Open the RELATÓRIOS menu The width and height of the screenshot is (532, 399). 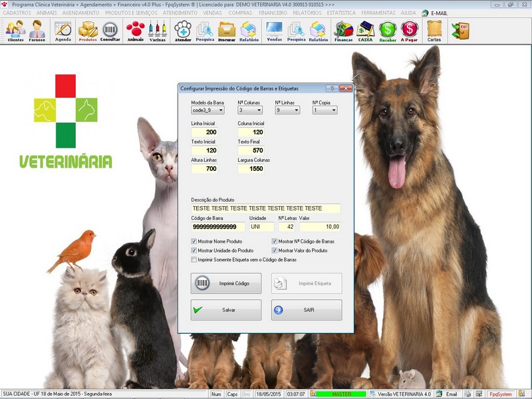(x=307, y=13)
